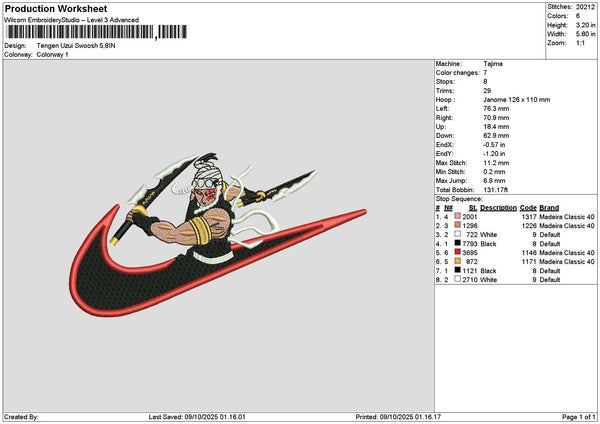
Task: Click the pink swatch for thread 2001
Action: point(457,216)
